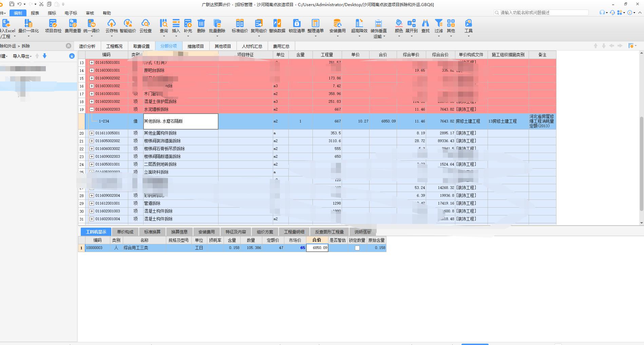Image resolution: width=644 pixels, height=345 pixels.
Task: Open dropdown arrow under 过滤
Action: [439, 36]
